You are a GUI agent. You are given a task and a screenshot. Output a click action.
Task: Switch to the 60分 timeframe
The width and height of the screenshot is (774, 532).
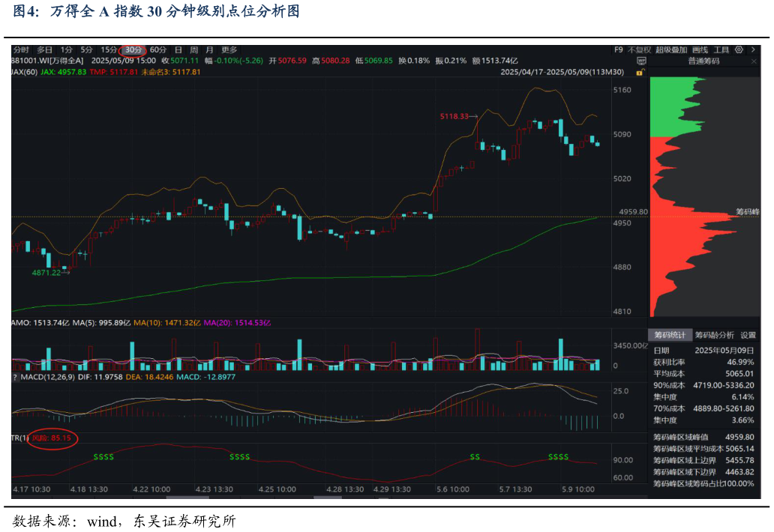[x=158, y=49]
